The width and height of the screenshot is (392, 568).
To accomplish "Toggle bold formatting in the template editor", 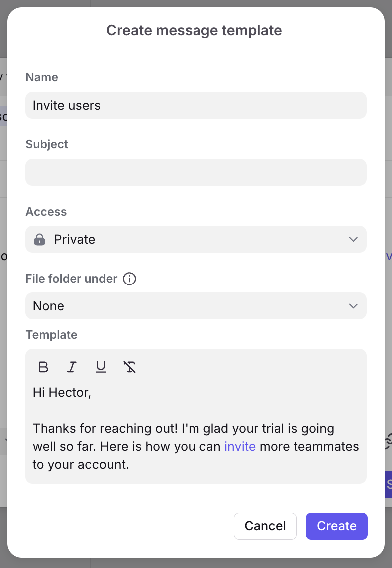I will click(x=43, y=367).
